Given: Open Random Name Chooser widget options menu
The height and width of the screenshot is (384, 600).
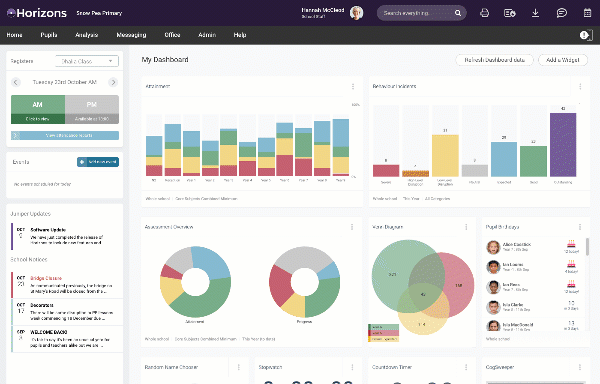Looking at the screenshot, I should point(238,367).
